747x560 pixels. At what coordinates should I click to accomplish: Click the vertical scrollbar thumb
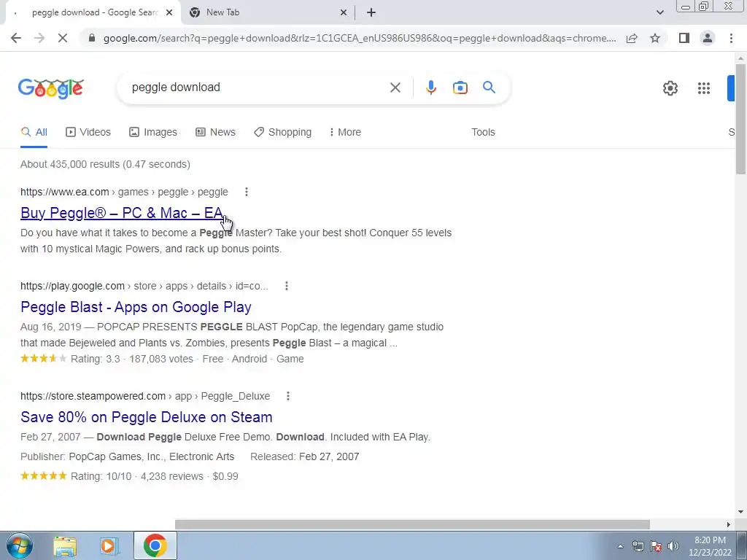point(740,119)
